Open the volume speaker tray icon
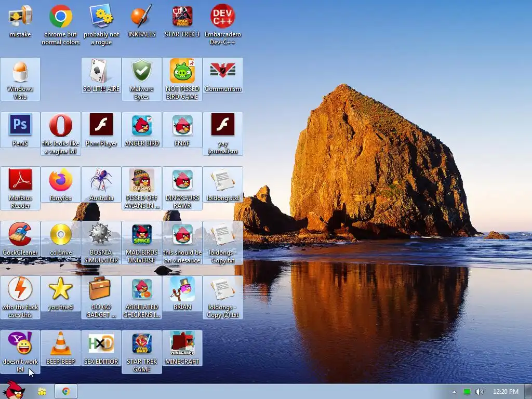The image size is (532, 399). point(479,392)
